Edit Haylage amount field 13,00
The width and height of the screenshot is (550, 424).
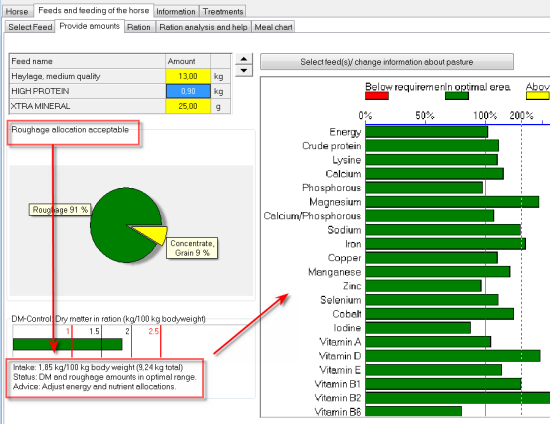(x=188, y=76)
